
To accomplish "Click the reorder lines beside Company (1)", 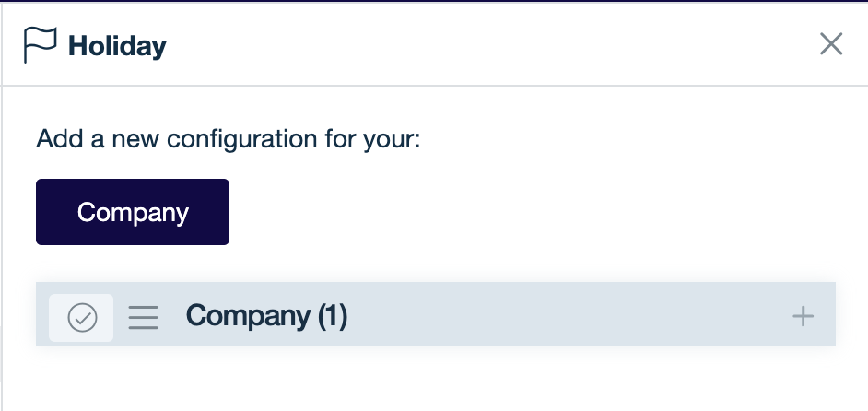I will [x=143, y=318].
